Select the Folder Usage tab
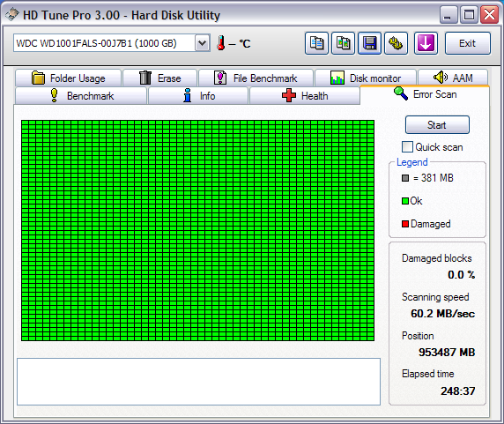Screen dimensions: 504x424 pyautogui.click(x=68, y=78)
